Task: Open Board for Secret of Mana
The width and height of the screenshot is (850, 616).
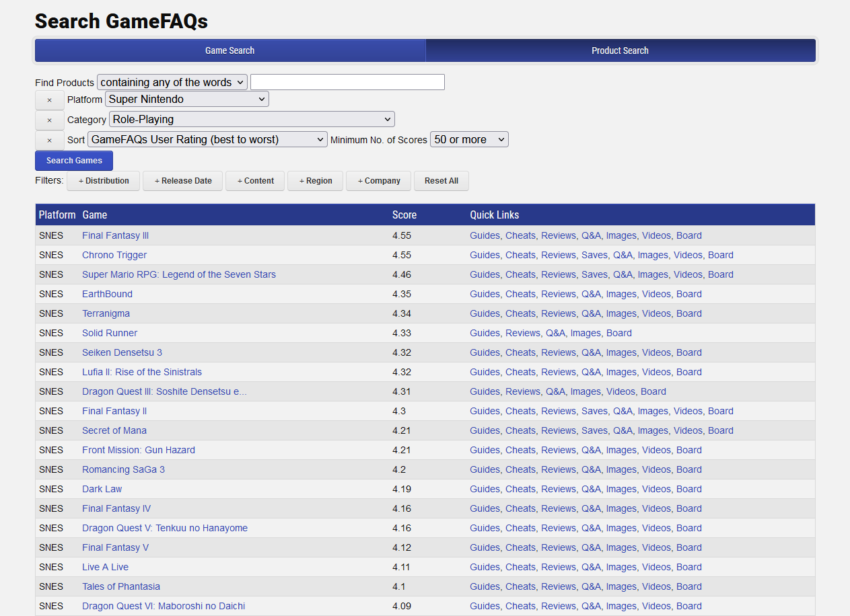Action: (721, 430)
